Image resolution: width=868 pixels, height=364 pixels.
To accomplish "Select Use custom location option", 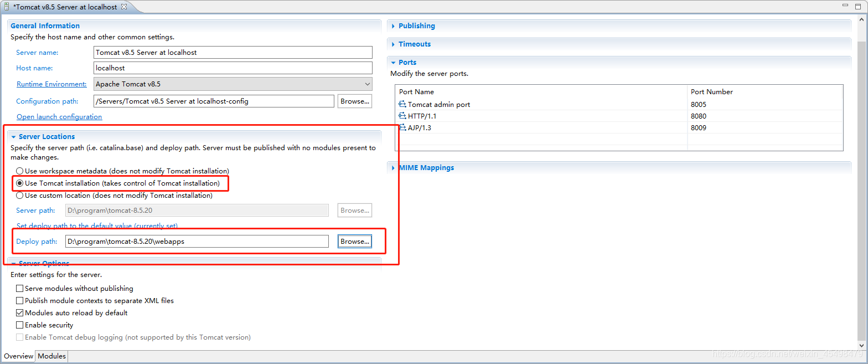I will pos(20,196).
